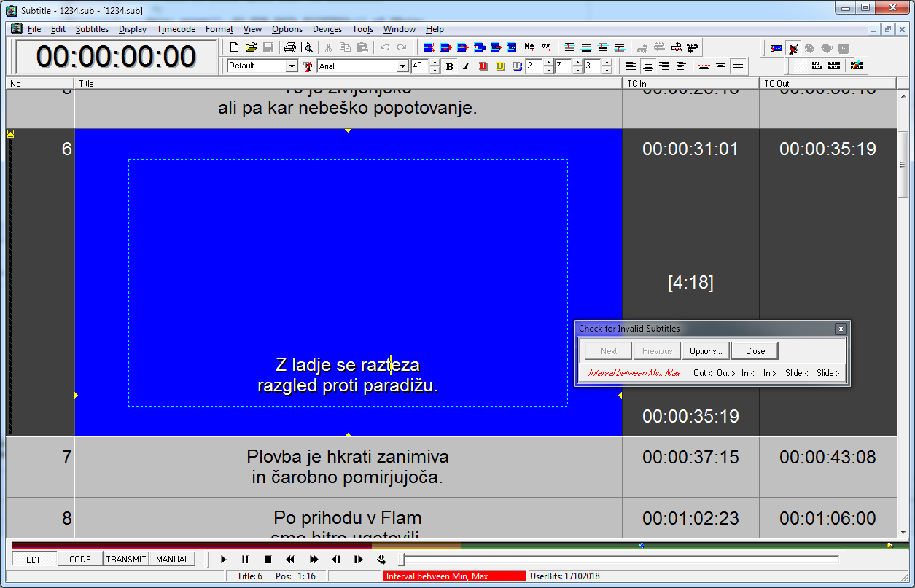
Task: Click the playback position slider handle
Action: [400, 560]
